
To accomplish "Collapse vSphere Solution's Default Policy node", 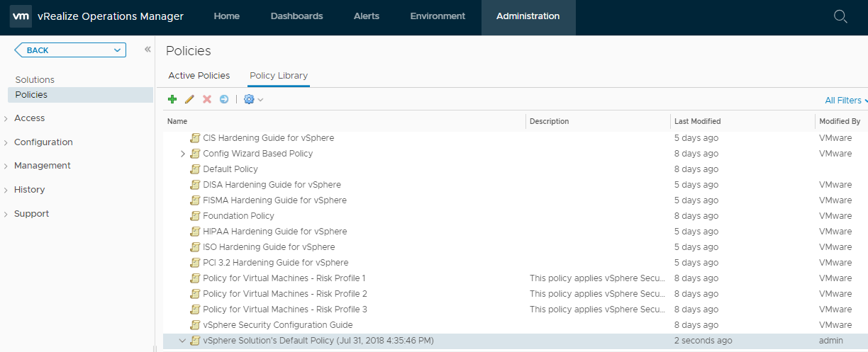I will click(182, 341).
